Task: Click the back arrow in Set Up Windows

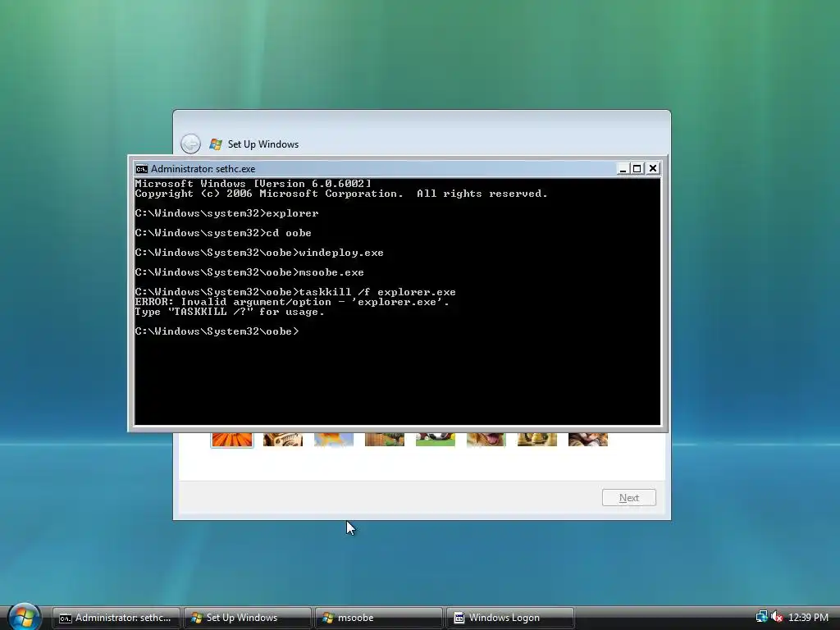Action: 190,144
